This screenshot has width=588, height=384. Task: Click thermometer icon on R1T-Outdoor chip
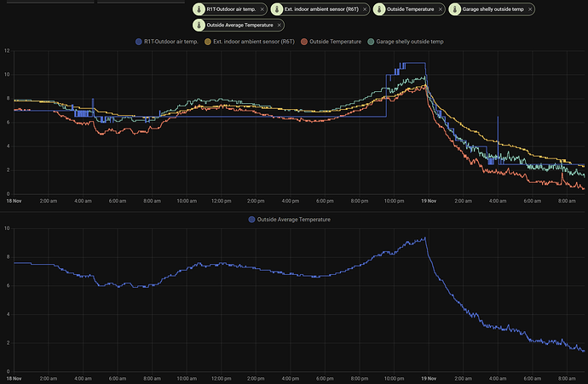(x=199, y=9)
